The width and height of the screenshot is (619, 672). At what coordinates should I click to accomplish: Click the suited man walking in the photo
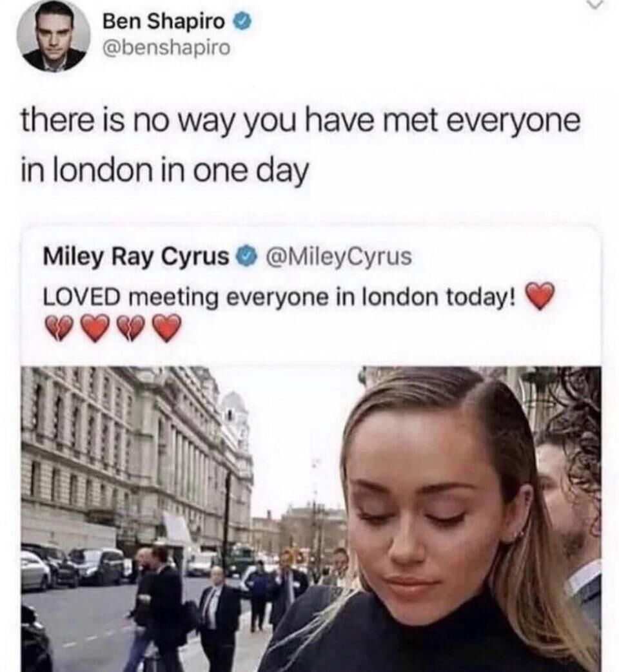pos(220,609)
